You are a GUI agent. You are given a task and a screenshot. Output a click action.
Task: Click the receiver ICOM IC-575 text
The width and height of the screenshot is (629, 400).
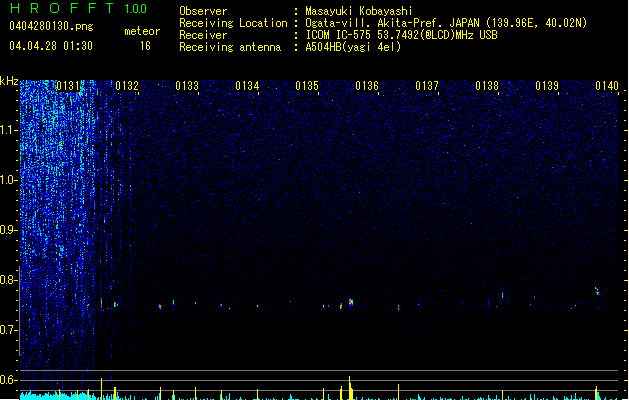[401, 35]
